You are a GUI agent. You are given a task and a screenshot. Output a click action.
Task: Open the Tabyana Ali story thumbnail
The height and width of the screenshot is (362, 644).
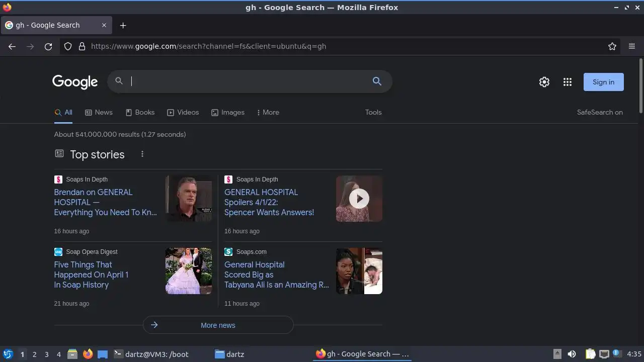(359, 271)
